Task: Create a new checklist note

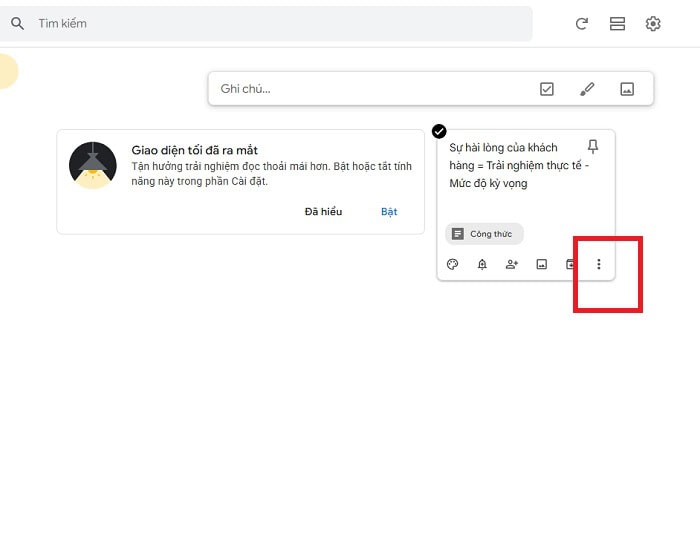Action: click(x=546, y=89)
